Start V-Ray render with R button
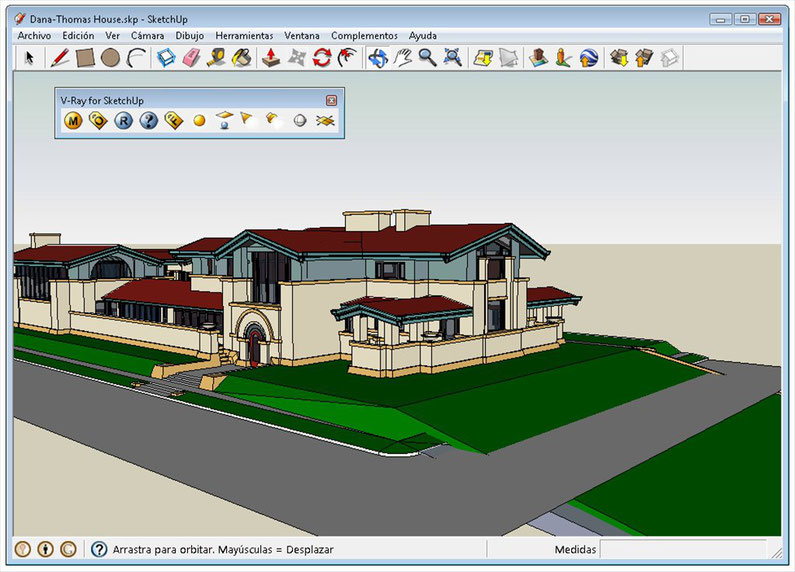Image resolution: width=795 pixels, height=572 pixels. tap(123, 121)
